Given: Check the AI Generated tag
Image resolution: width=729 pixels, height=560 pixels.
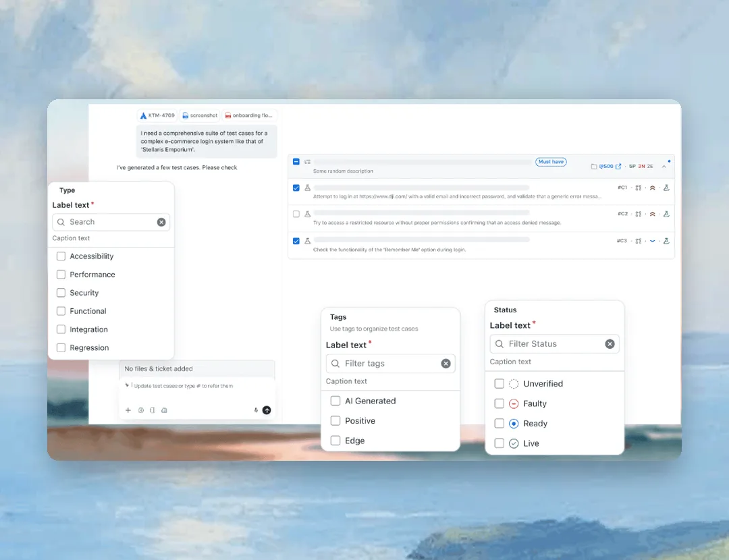Looking at the screenshot, I should click(x=335, y=401).
